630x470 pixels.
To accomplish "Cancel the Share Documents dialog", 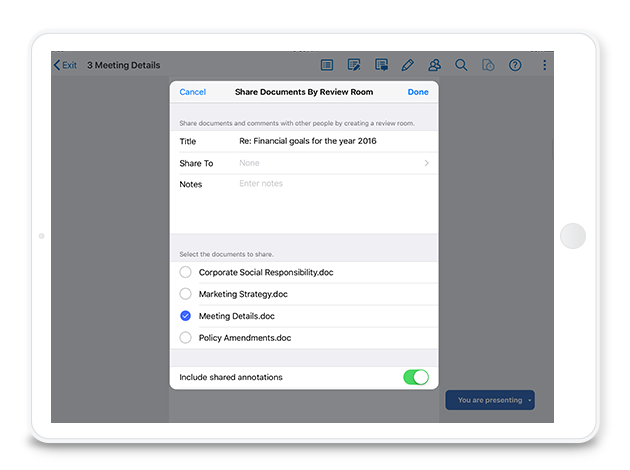I will tap(192, 92).
